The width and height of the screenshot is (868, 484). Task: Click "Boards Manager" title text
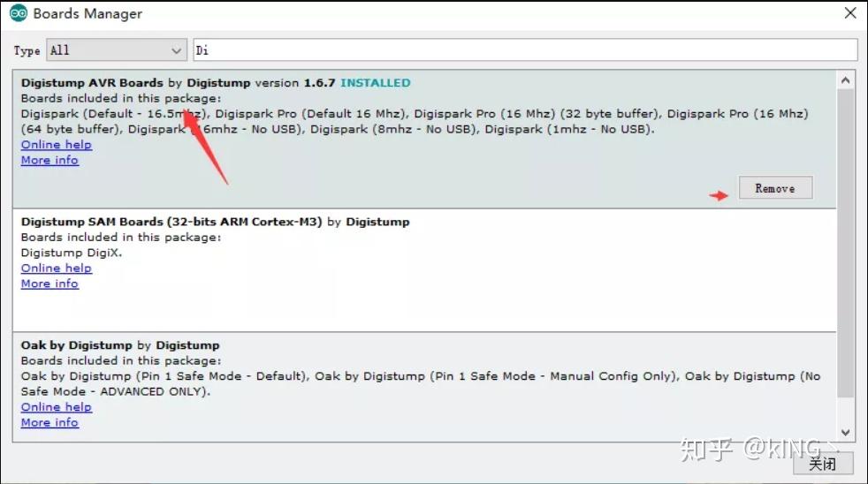(88, 13)
